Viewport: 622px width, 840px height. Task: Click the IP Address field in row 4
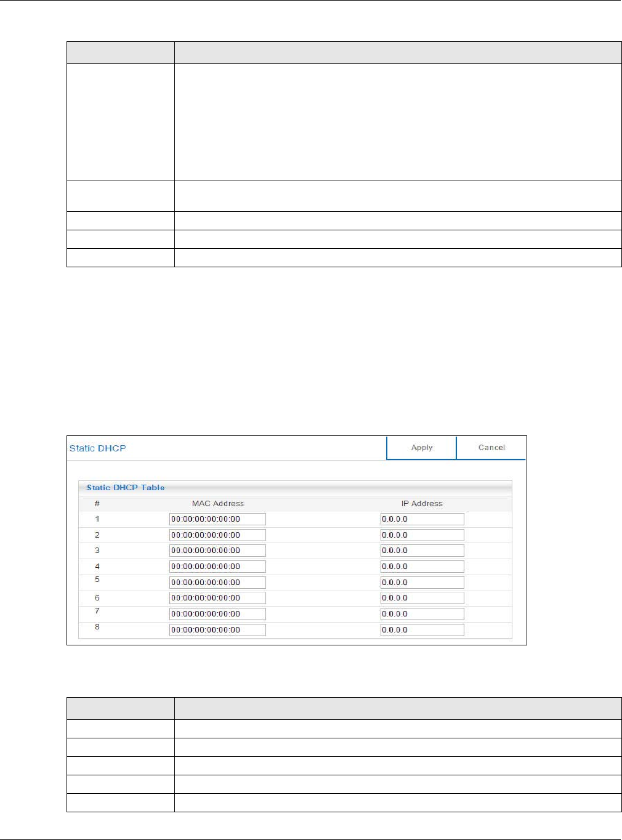422,567
